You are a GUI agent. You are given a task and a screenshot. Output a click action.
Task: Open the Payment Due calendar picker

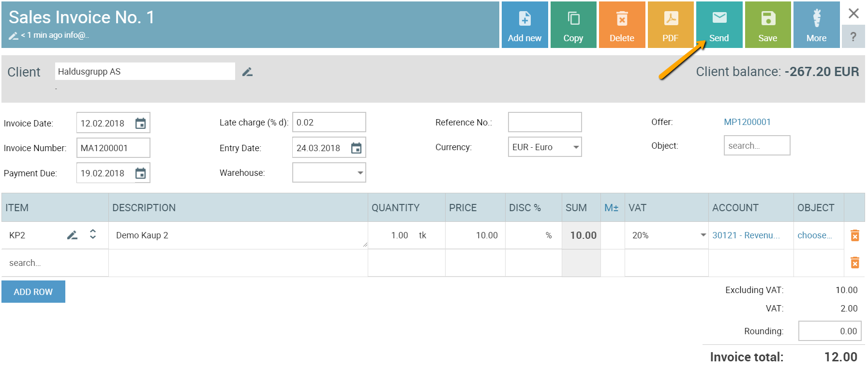(140, 173)
